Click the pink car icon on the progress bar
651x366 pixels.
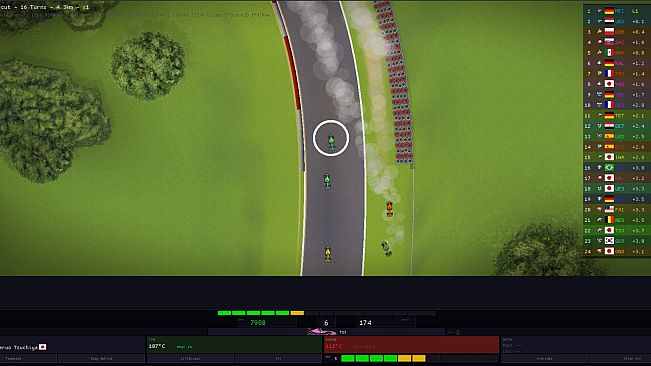click(x=322, y=332)
